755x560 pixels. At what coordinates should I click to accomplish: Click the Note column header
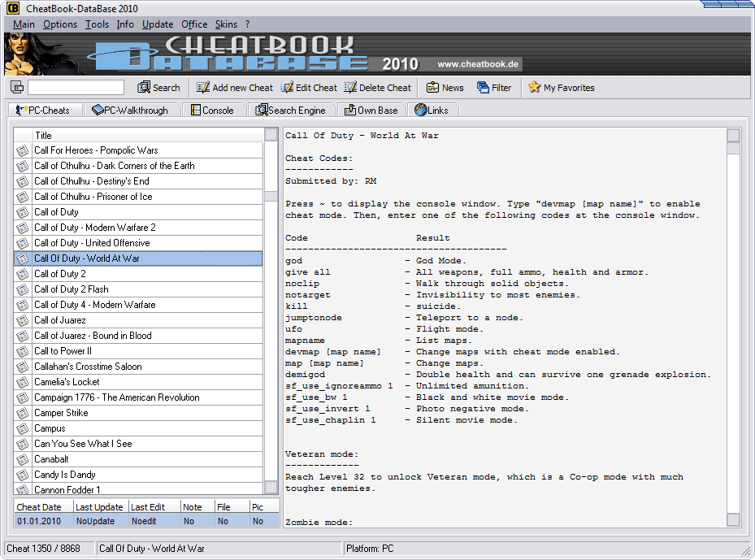(x=197, y=506)
